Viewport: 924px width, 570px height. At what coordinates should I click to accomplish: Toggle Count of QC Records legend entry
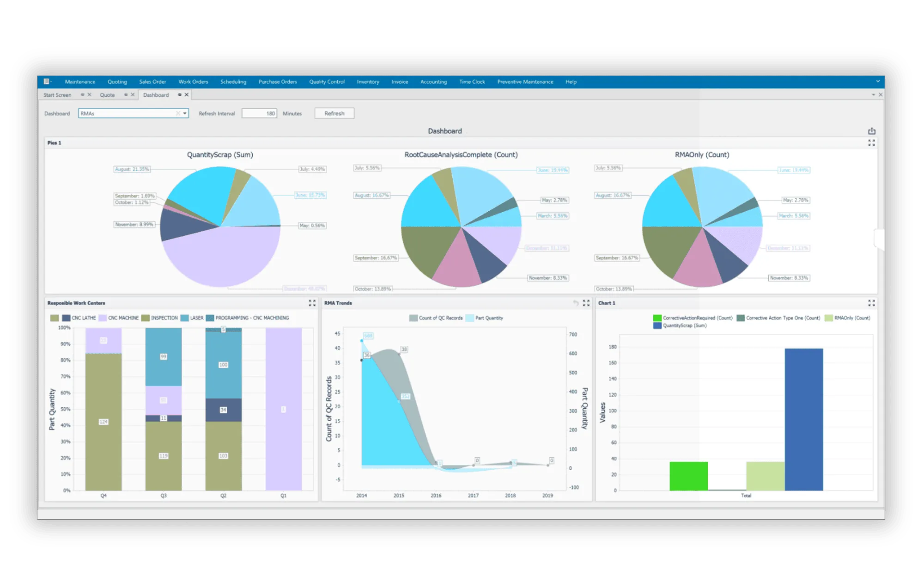[436, 318]
